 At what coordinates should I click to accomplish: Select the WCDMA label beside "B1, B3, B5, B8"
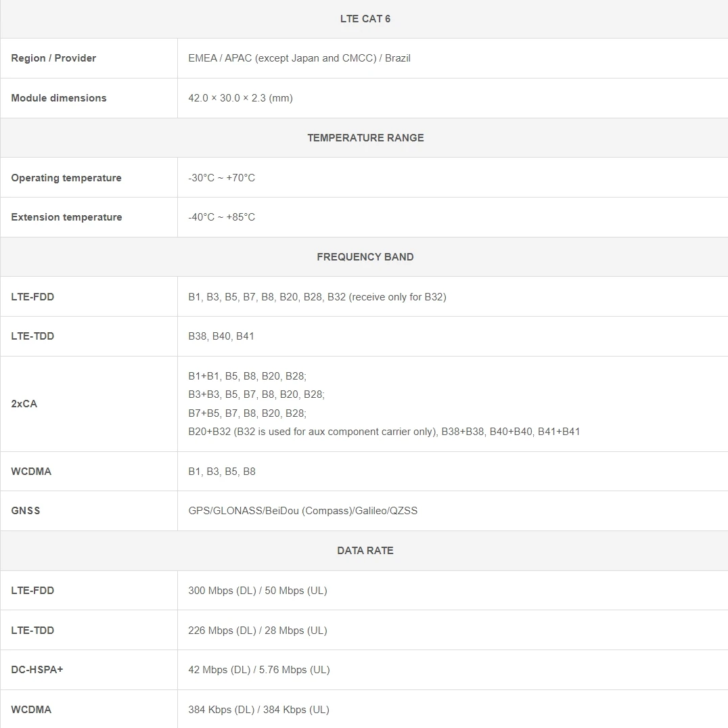tap(31, 472)
